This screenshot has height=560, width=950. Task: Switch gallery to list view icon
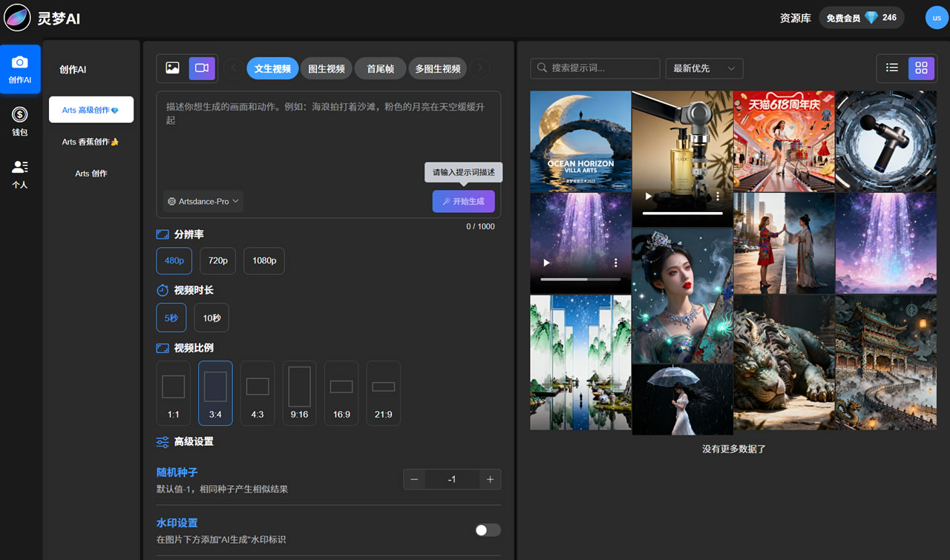click(892, 68)
